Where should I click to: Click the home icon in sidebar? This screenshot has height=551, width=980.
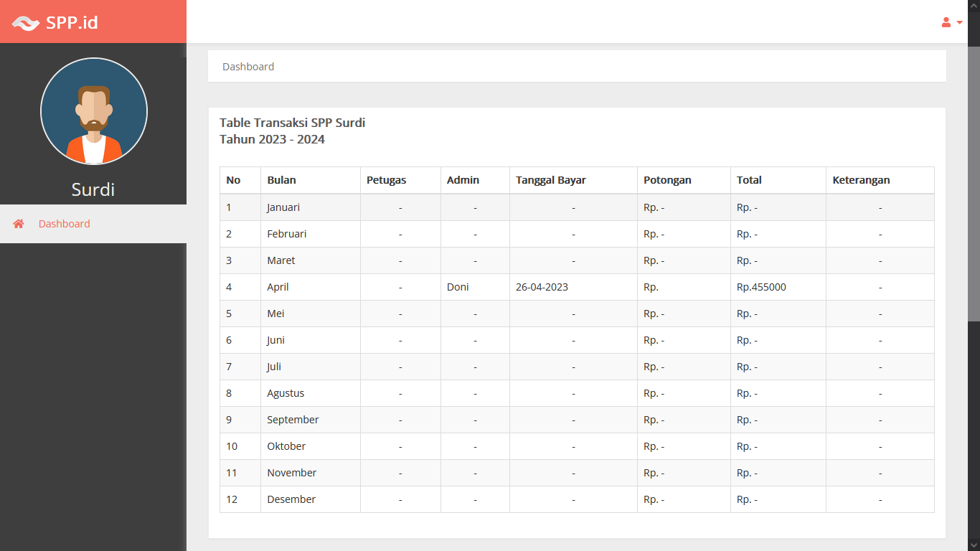click(19, 224)
